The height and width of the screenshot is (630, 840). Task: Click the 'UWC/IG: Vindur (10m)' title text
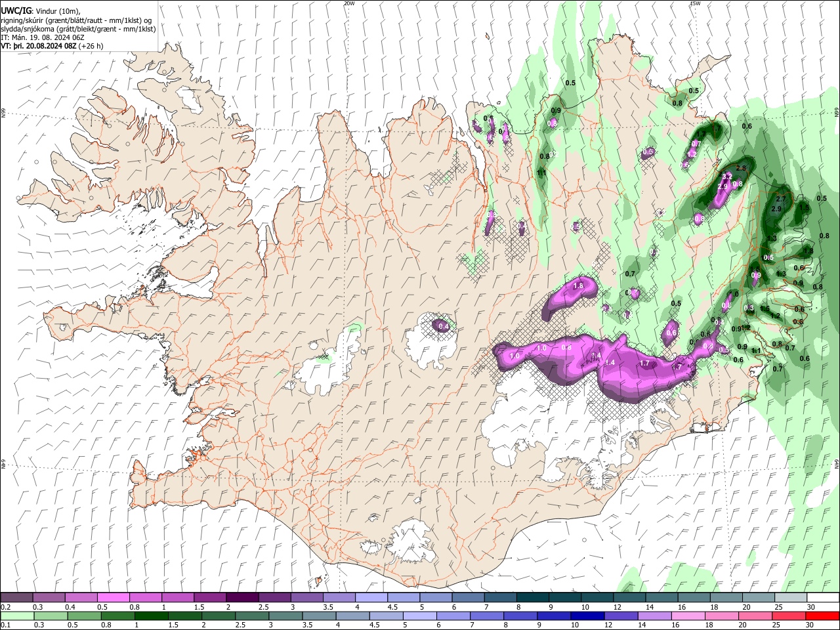point(40,10)
